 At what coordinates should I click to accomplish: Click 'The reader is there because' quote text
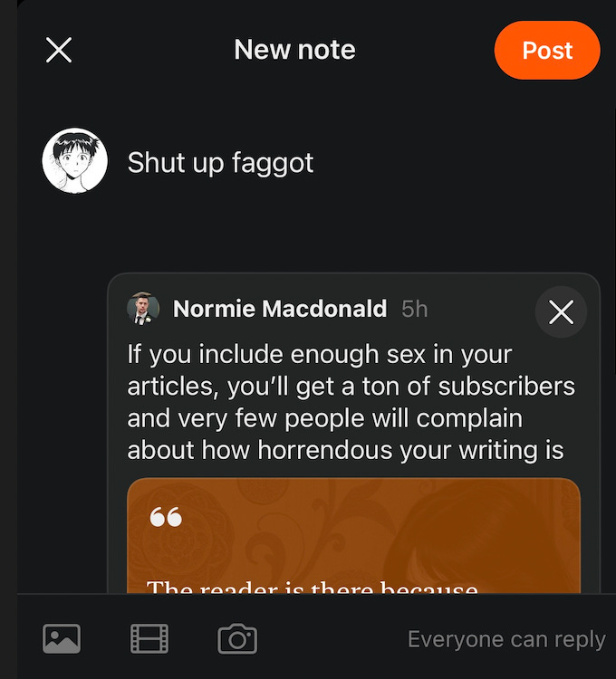pos(312,587)
